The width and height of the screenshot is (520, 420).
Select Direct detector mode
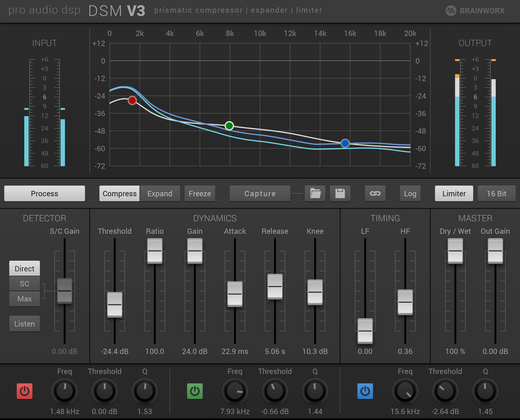[x=24, y=268]
